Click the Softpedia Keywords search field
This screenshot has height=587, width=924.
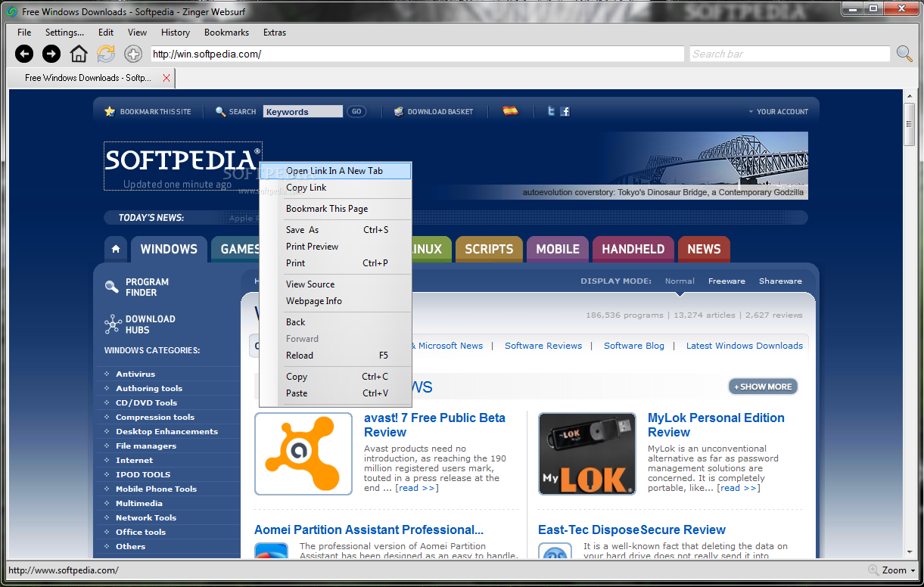[303, 111]
